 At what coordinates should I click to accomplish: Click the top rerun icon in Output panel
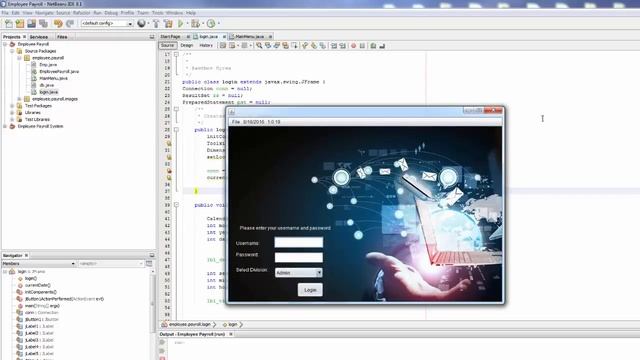point(162,343)
